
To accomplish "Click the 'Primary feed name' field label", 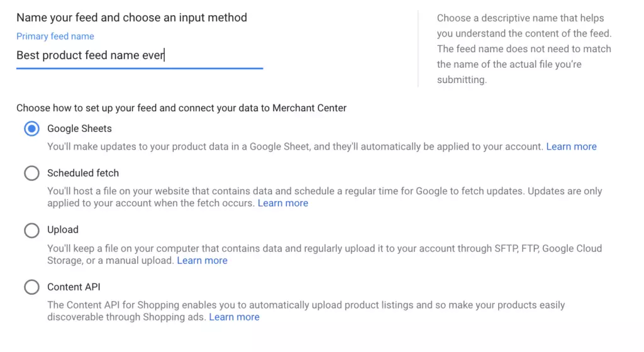I will [x=55, y=36].
